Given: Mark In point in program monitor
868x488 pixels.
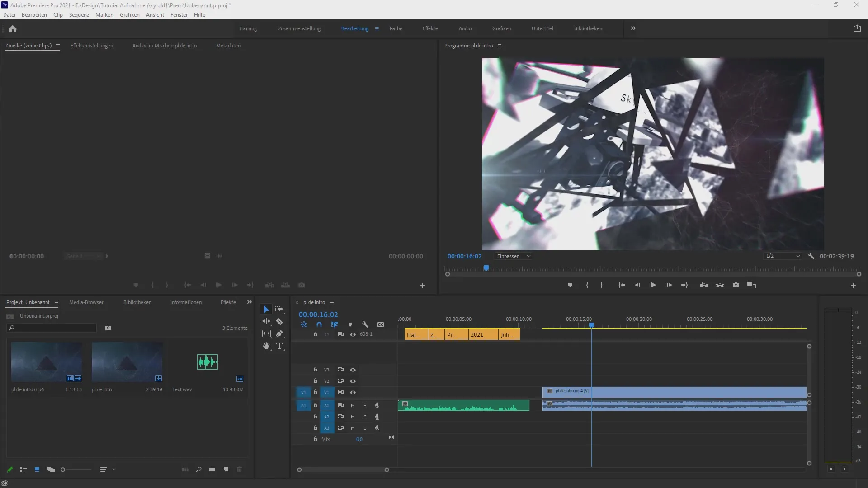Looking at the screenshot, I should click(587, 285).
